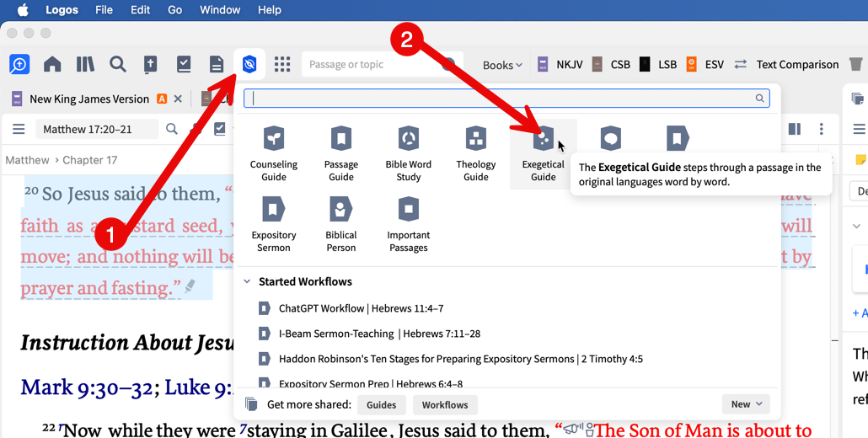
Task: Launch the Exegetical Guide
Action: pos(543,154)
